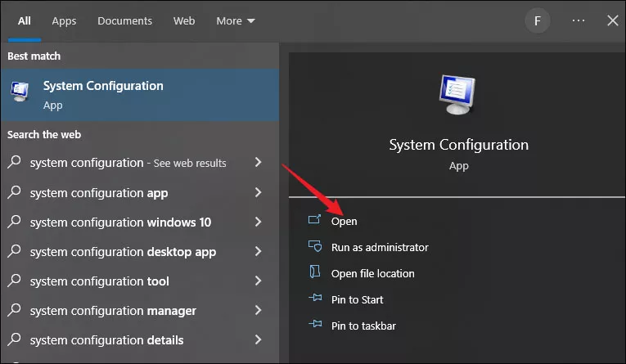Expand the 'See web results' suggestion arrow
The height and width of the screenshot is (364, 626).
259,162
